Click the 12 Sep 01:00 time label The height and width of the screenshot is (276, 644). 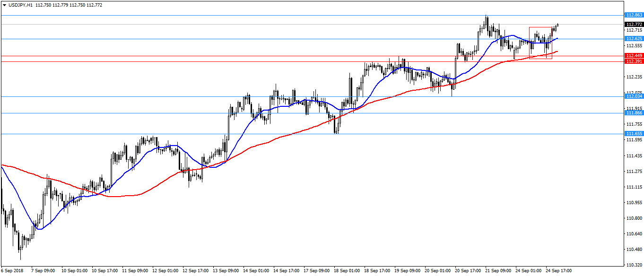point(165,271)
